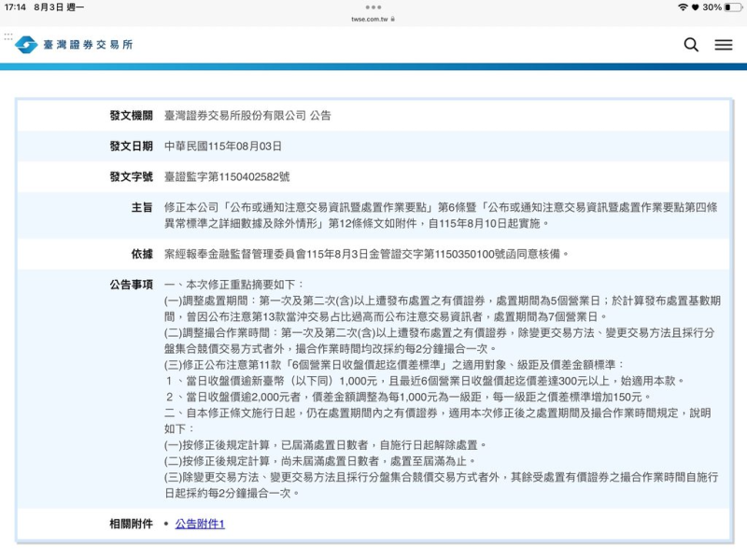The image size is (747, 560).
Task: Select the 公告事項 label
Action: [x=131, y=285]
